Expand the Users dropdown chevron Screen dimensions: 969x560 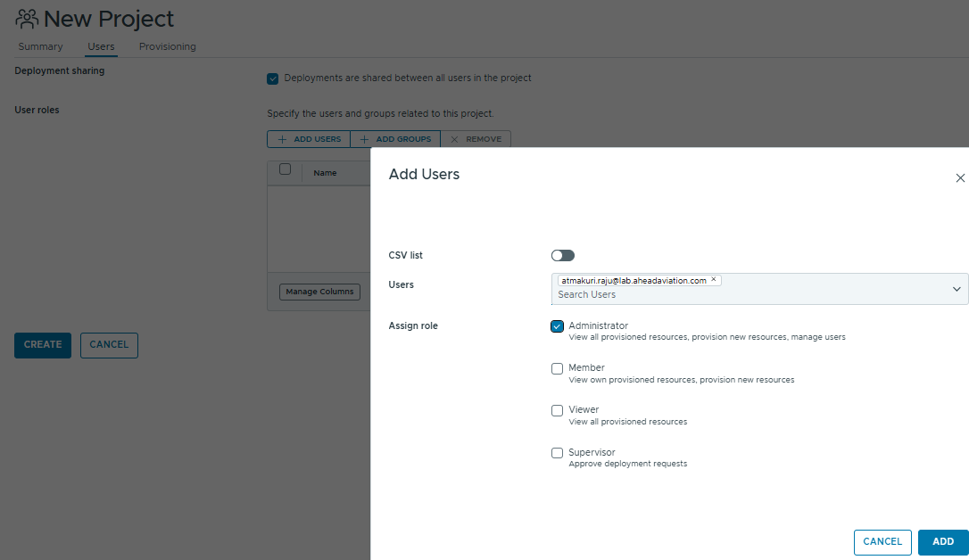click(957, 289)
